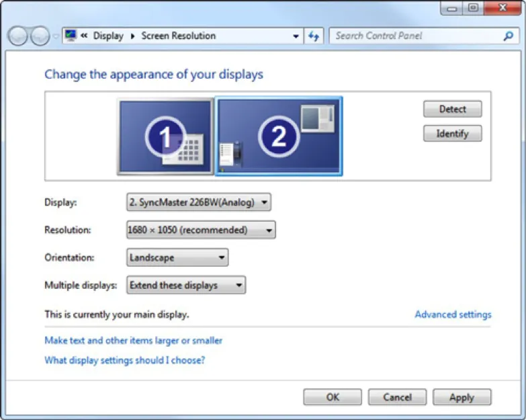The height and width of the screenshot is (420, 526).
Task: Open the Orientation dropdown
Action: tap(177, 257)
